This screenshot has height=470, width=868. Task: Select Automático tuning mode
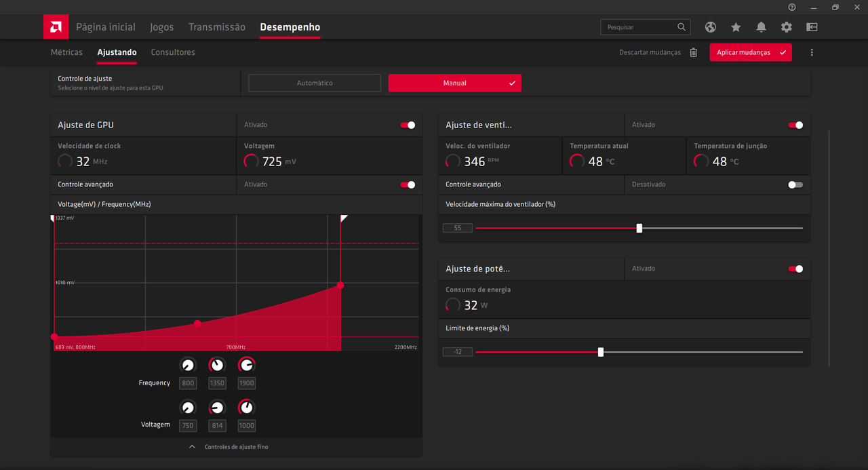[x=315, y=83]
